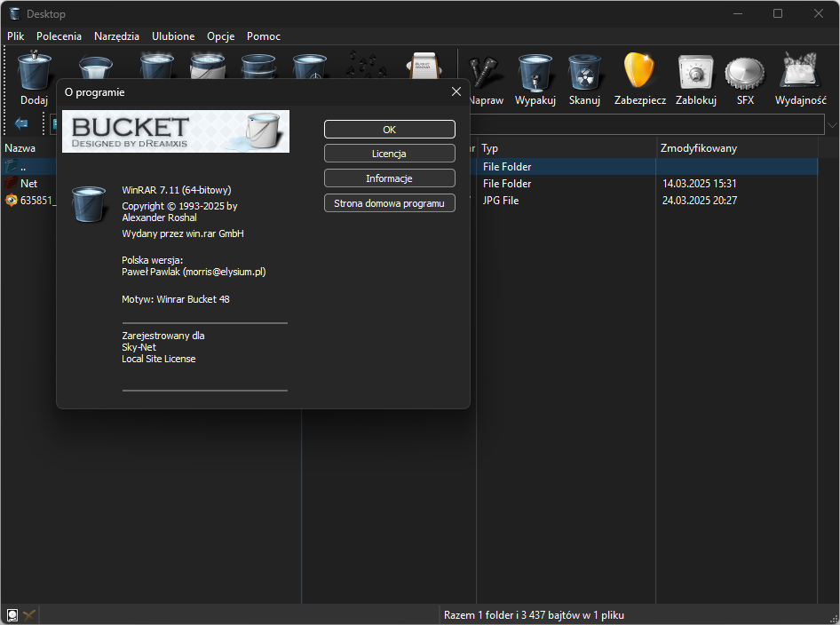Click the Sky-Net registration name
840x625 pixels.
tap(139, 347)
